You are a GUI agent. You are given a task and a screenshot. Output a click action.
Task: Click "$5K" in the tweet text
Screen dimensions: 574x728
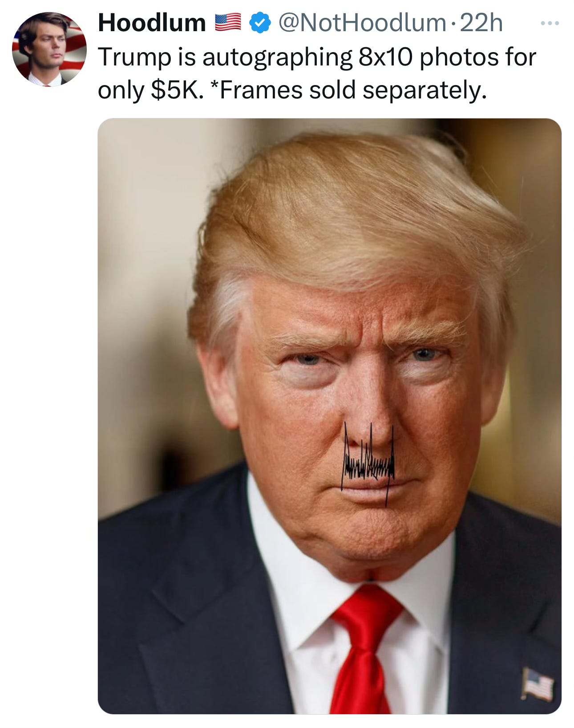tap(177, 90)
